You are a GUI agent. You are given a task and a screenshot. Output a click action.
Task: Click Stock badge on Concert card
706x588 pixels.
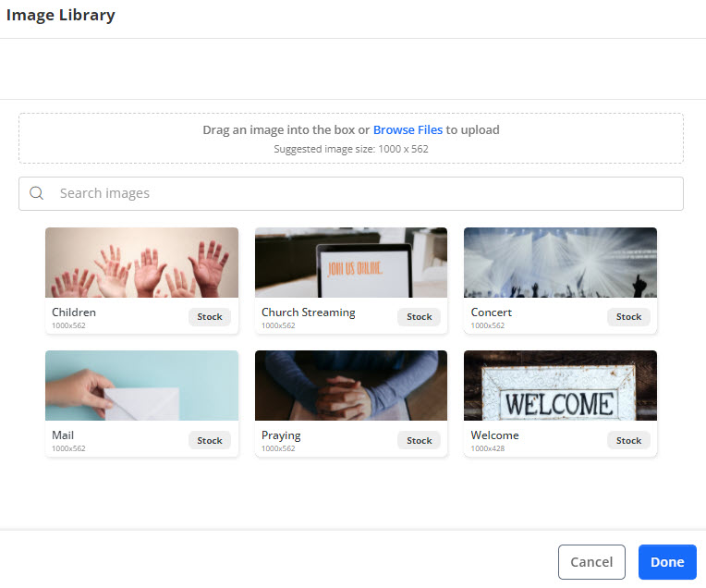tap(628, 317)
